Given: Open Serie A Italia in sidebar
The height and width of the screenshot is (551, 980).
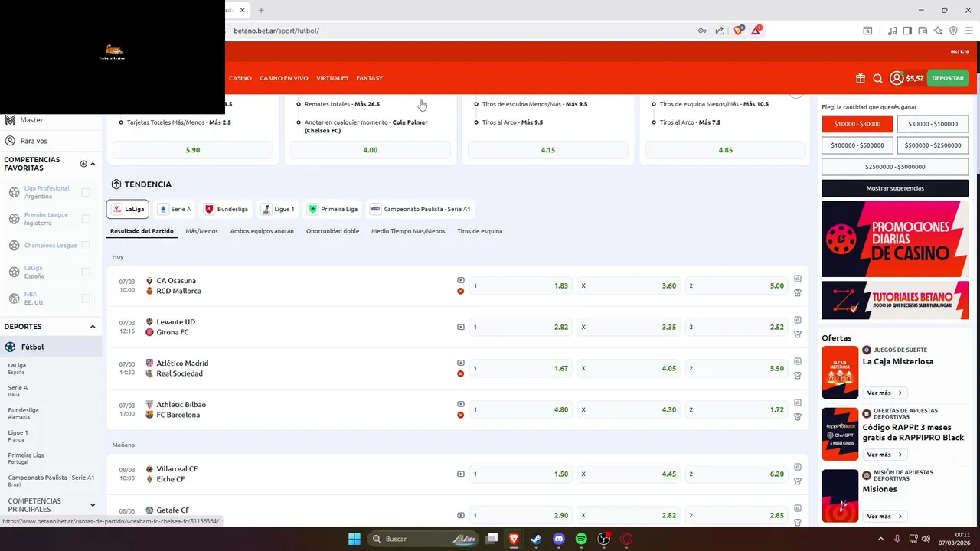Looking at the screenshot, I should (18, 391).
